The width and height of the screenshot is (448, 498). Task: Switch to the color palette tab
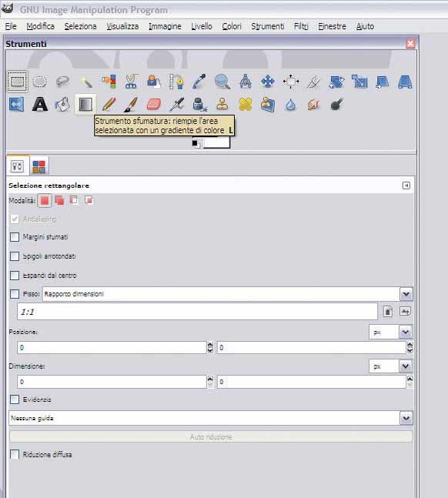click(x=38, y=166)
